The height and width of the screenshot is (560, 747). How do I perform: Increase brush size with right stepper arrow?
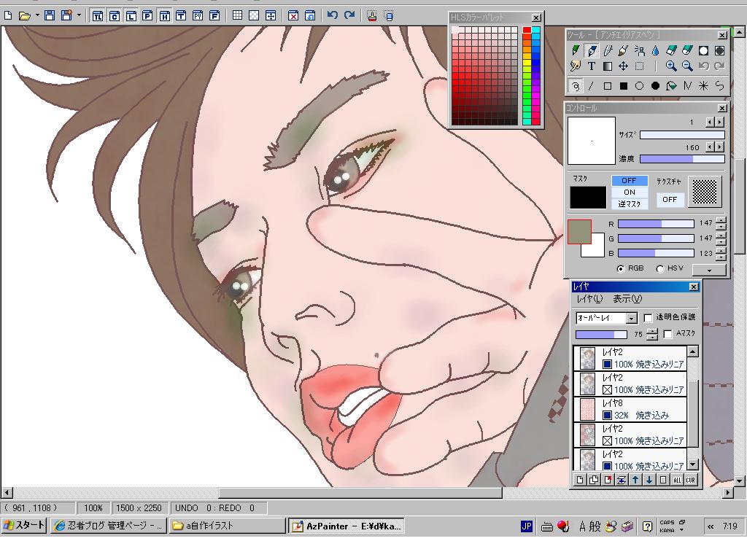[719, 122]
